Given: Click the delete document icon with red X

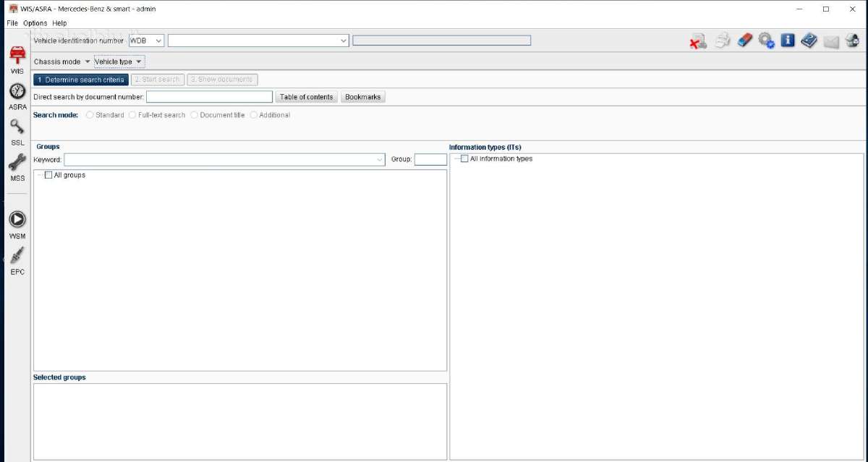Looking at the screenshot, I should [697, 41].
